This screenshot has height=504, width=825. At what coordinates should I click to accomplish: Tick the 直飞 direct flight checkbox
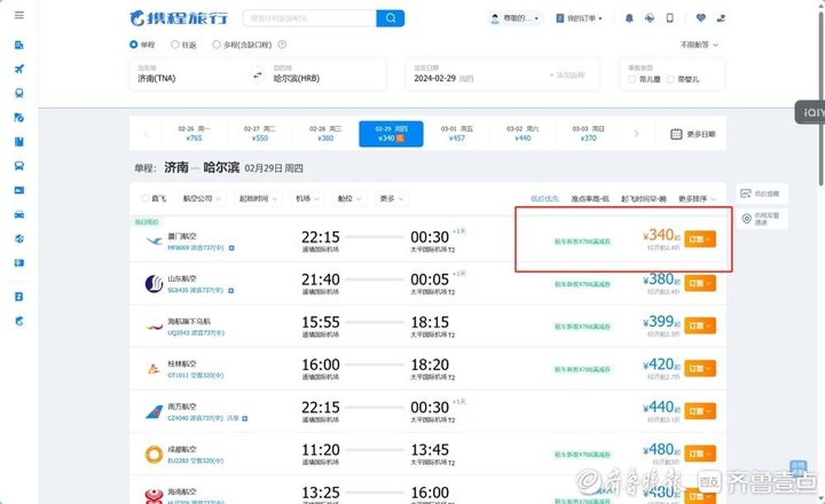point(145,198)
